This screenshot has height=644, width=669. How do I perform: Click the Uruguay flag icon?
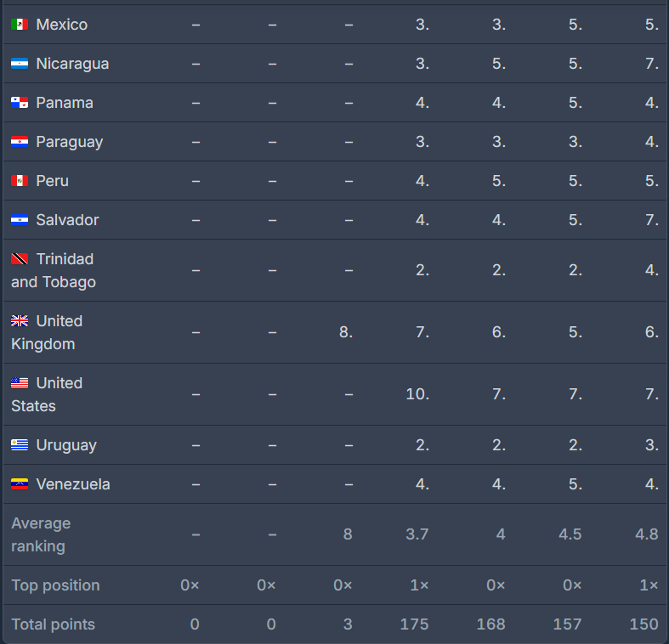[x=20, y=445]
